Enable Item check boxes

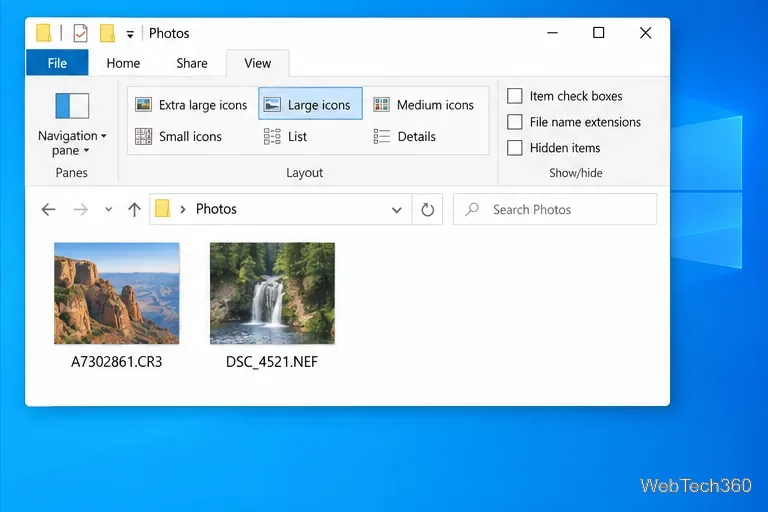pyautogui.click(x=515, y=96)
